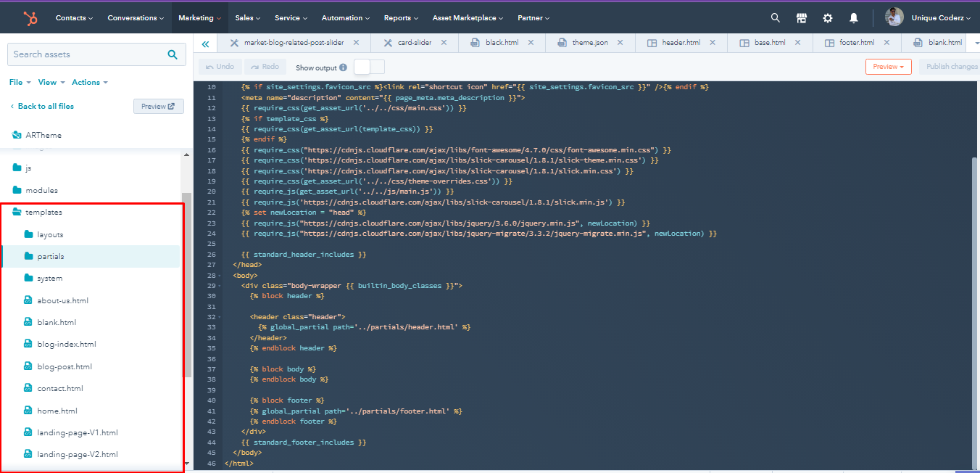Open the settings gear icon
This screenshot has width=980, height=473.
(827, 17)
